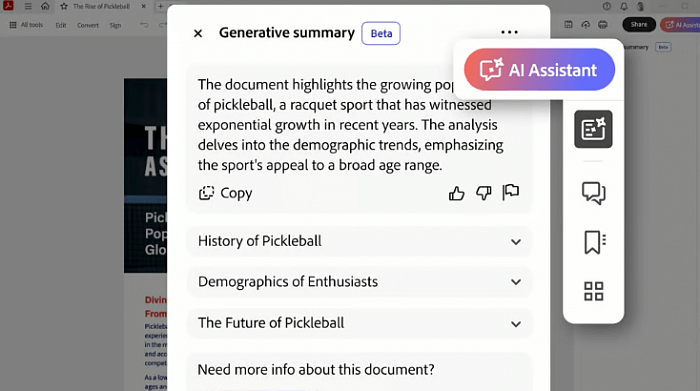
Task: Click the History of Pickleball chevron arrow
Action: click(x=516, y=242)
